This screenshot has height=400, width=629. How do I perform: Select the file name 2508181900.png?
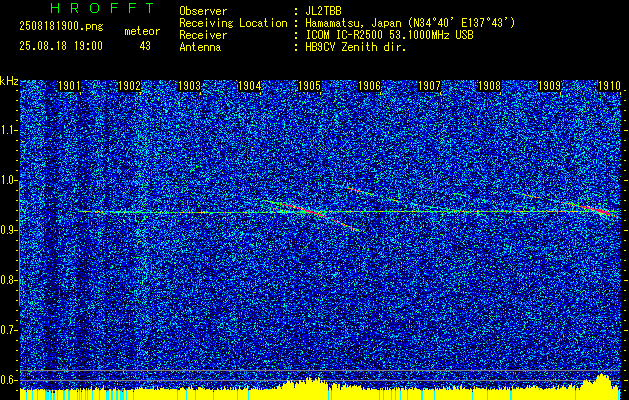(61, 27)
